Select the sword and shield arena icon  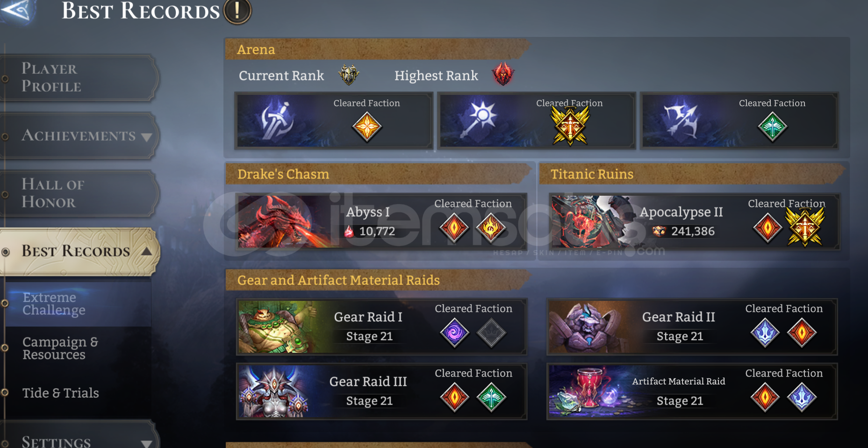click(277, 121)
